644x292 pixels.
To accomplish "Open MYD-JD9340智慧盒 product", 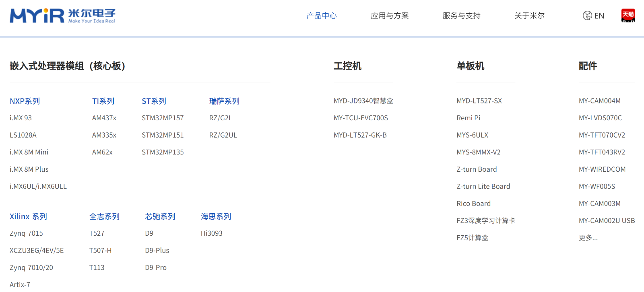I will 363,101.
